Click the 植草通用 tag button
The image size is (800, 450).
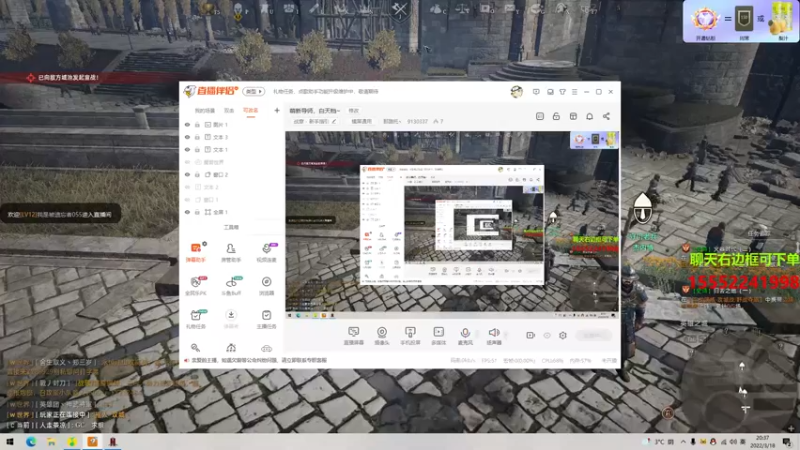click(361, 121)
